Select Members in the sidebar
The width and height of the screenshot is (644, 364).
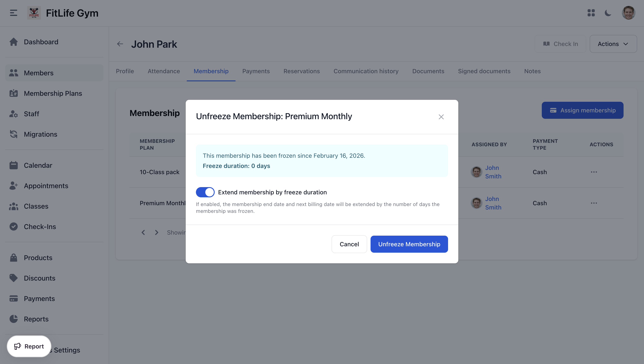pos(39,73)
